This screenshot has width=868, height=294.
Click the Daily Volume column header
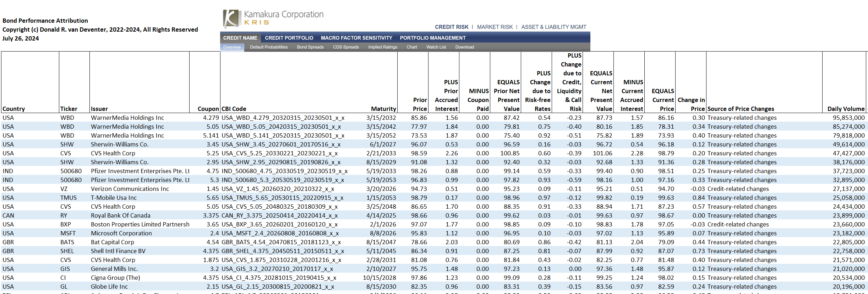[846, 109]
